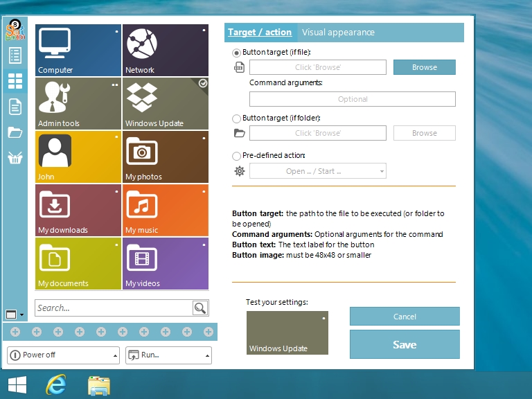Image resolution: width=532 pixels, height=399 pixels.
Task: Click the second plus add-button in the strip
Action: click(37, 332)
